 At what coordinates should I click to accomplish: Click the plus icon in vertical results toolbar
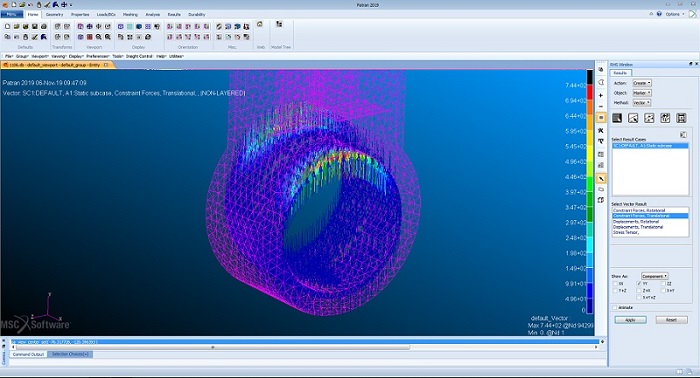click(601, 95)
